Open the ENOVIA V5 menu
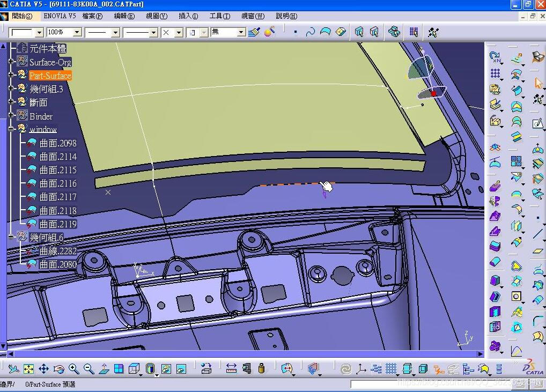This screenshot has height=392, width=546. point(60,16)
